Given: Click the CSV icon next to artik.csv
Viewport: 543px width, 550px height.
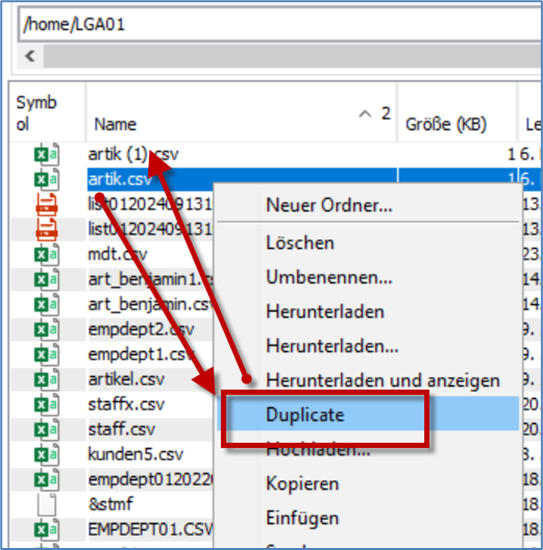Looking at the screenshot, I should coord(47,180).
